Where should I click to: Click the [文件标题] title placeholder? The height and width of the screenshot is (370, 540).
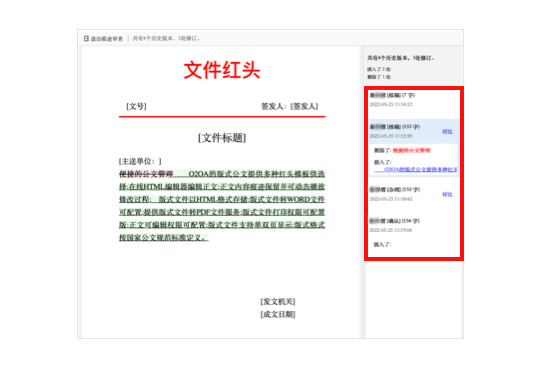(x=222, y=138)
